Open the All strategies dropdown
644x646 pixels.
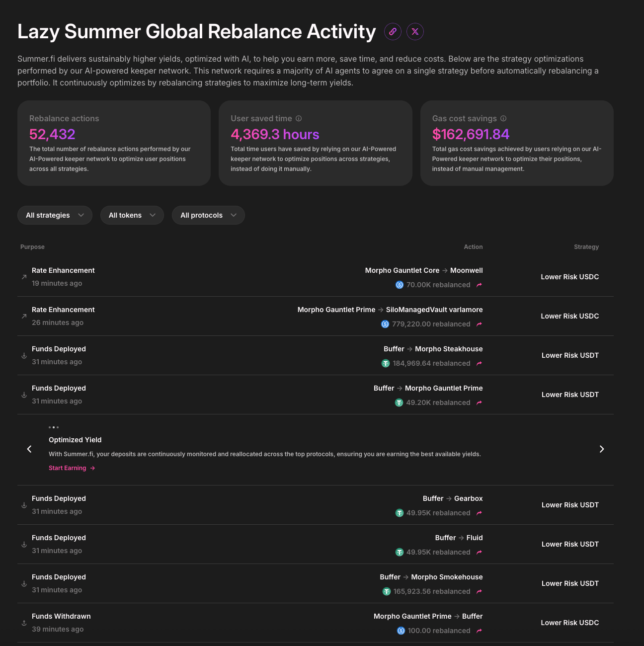(x=55, y=215)
